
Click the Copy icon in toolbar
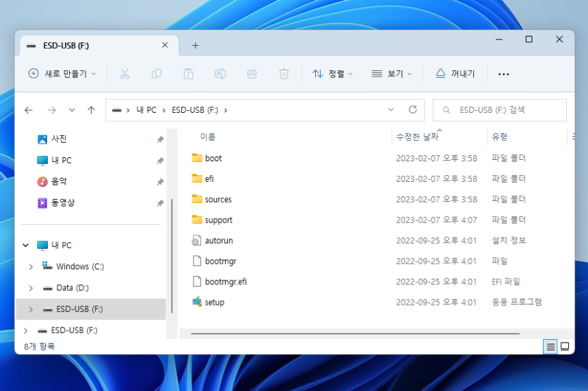[x=157, y=74]
